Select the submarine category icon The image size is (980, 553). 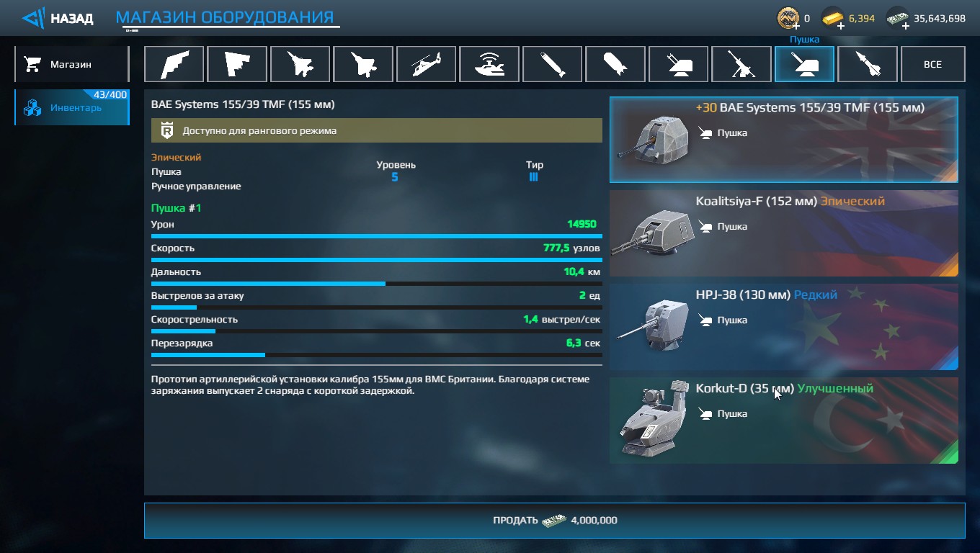point(489,64)
